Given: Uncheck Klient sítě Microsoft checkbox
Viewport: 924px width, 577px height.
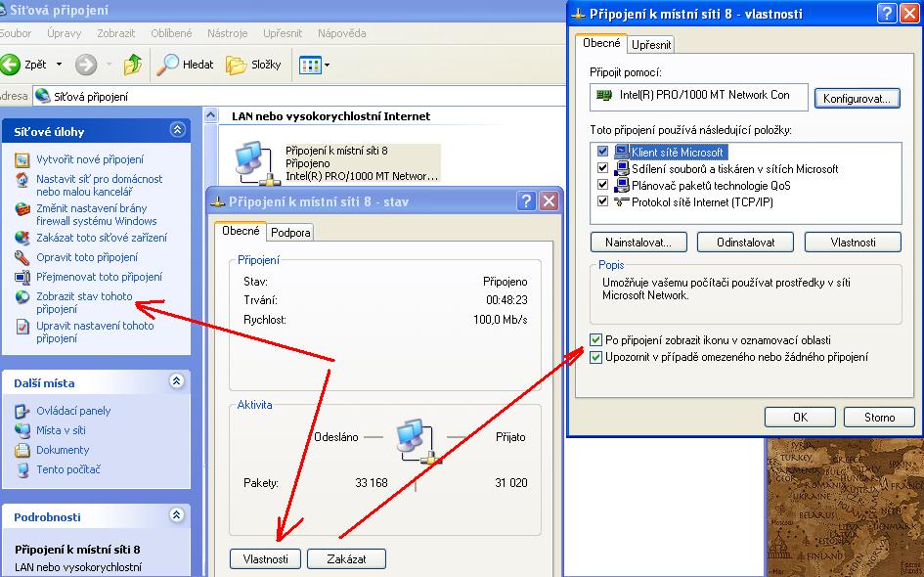Looking at the screenshot, I should (602, 152).
